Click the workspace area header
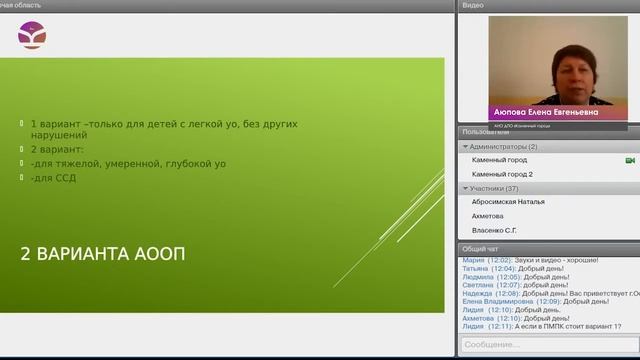 pyautogui.click(x=227, y=5)
